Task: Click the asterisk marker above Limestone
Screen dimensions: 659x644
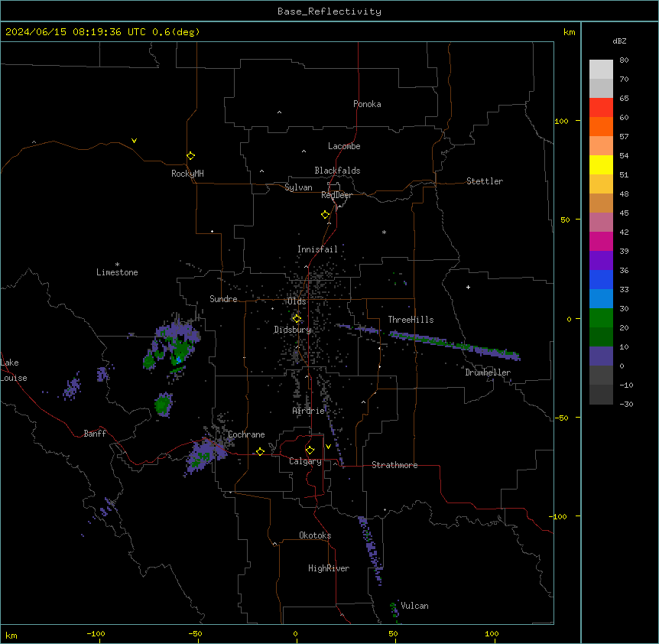Action: 117,265
